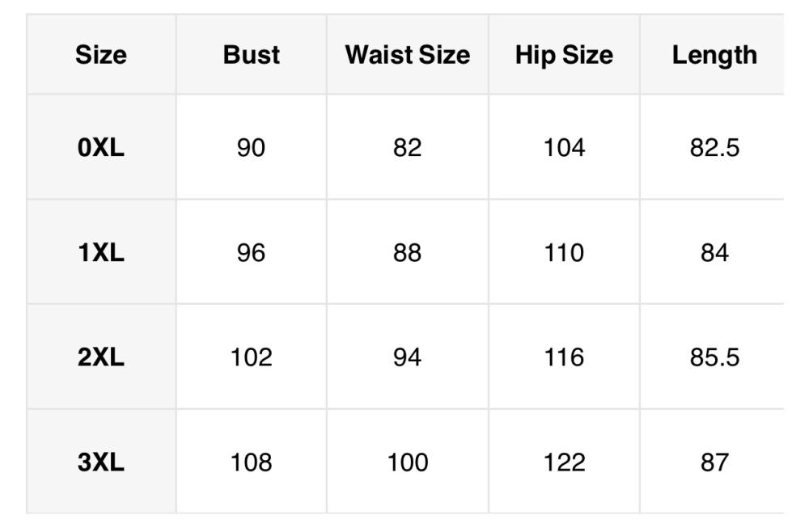Image resolution: width=809 pixels, height=532 pixels.
Task: Click the 3XL size row label
Action: (x=101, y=462)
